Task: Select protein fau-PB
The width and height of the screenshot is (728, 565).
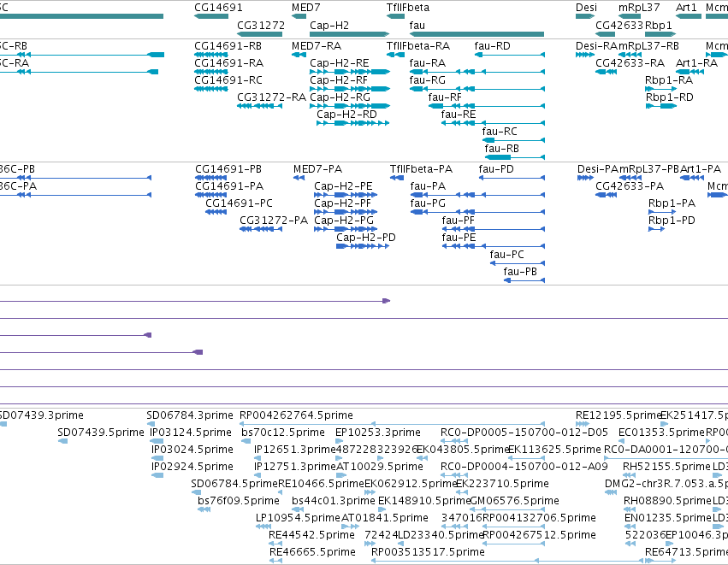Action: pos(524,280)
